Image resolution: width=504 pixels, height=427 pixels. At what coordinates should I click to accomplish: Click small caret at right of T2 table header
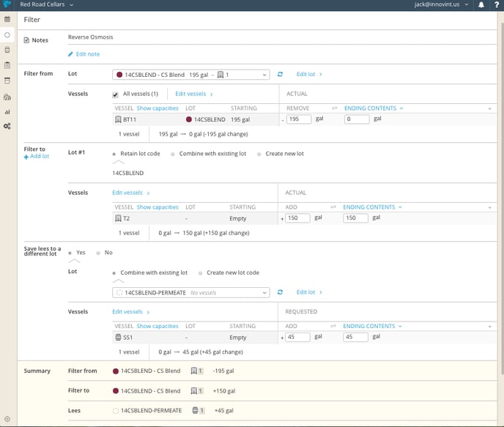[x=489, y=207]
